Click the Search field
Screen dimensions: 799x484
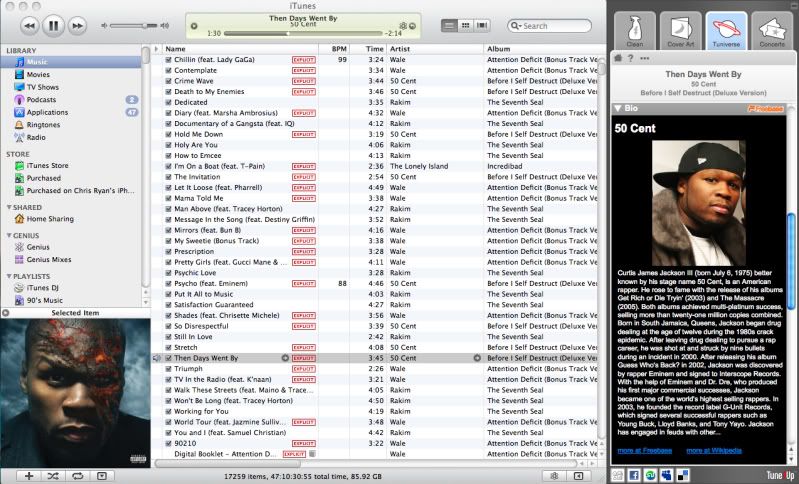pyautogui.click(x=549, y=25)
